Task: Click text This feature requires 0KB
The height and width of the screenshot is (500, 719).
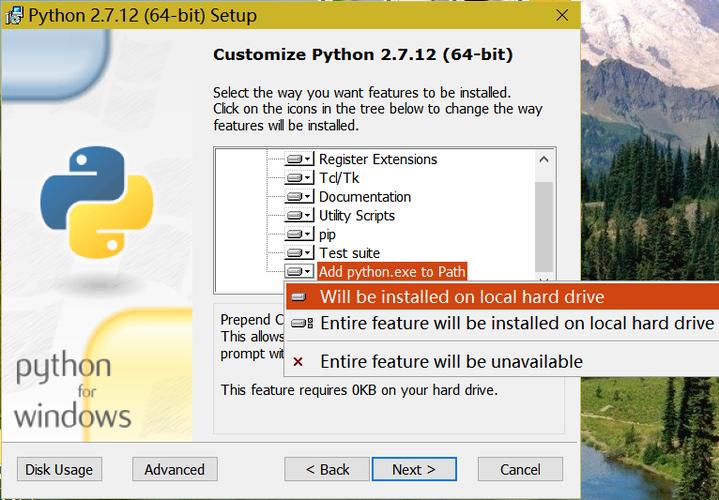Action: pyautogui.click(x=359, y=390)
